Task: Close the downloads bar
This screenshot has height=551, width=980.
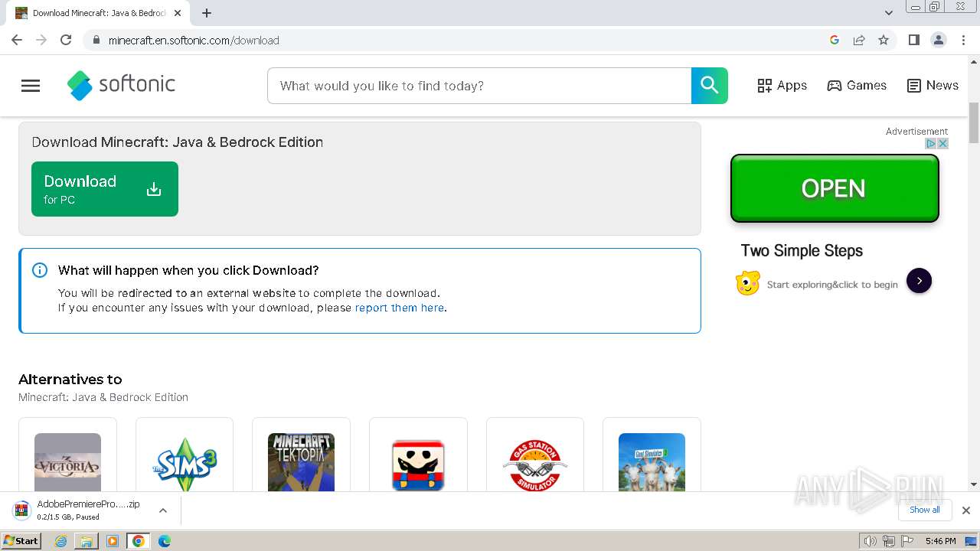Action: click(965, 510)
